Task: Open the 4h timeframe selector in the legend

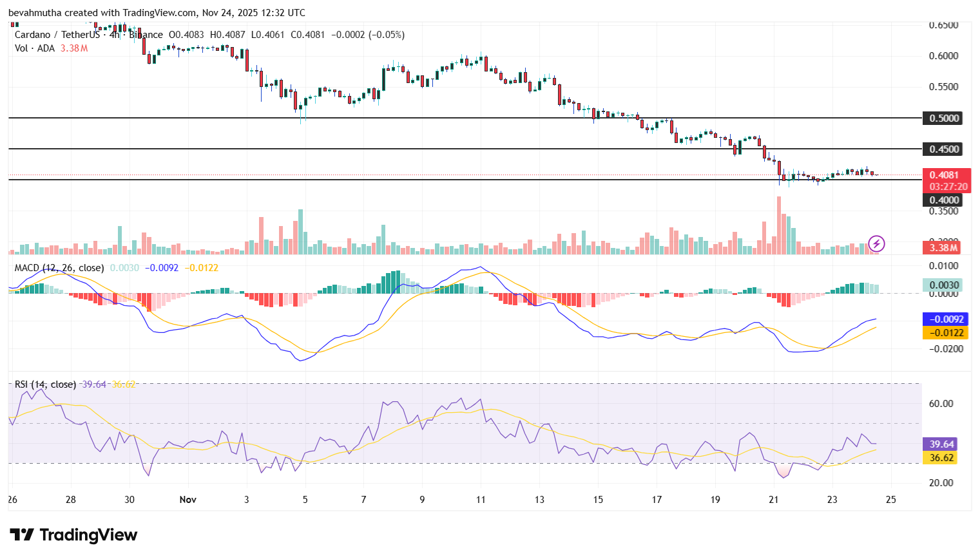Action: [113, 34]
